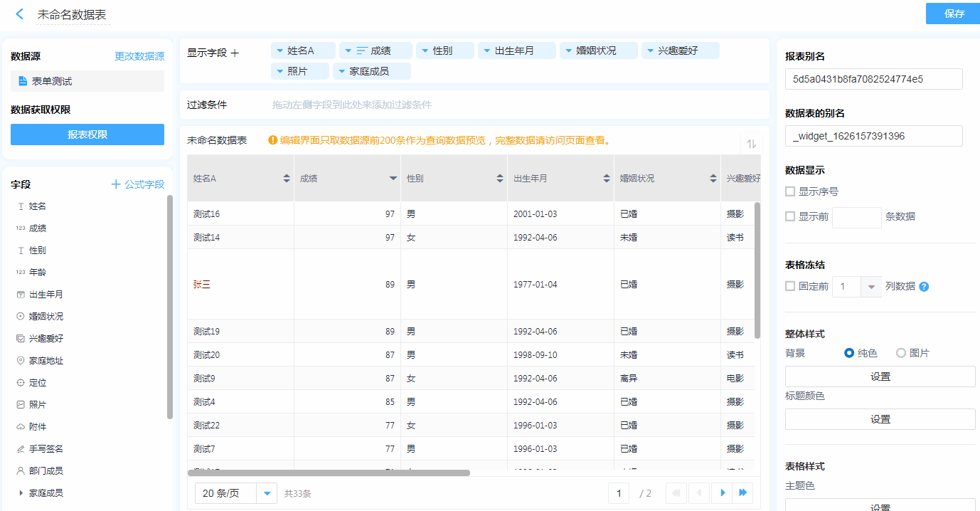Click the sort icon on 婚姻状况 column header

(713, 179)
